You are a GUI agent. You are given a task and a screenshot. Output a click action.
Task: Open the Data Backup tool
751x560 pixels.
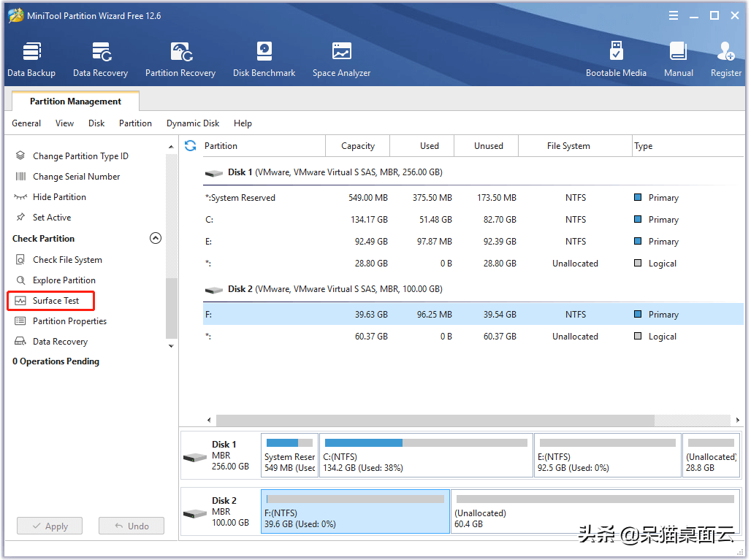31,59
